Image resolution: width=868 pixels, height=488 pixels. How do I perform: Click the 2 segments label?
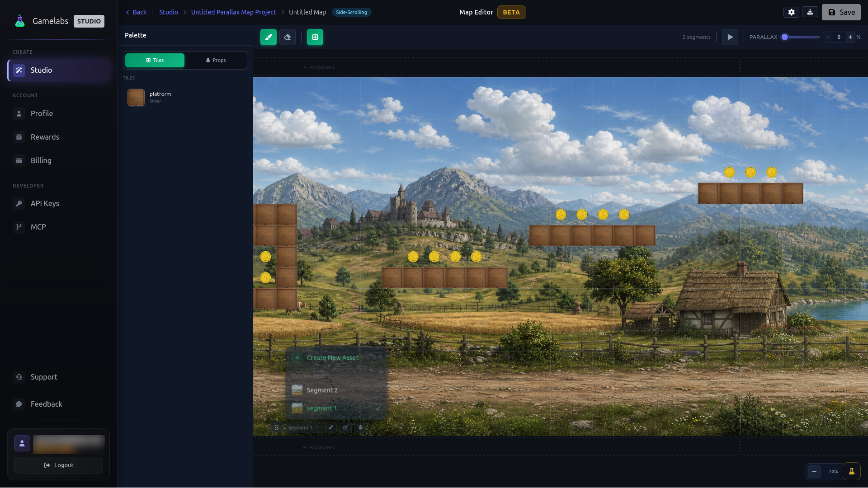pyautogui.click(x=696, y=37)
